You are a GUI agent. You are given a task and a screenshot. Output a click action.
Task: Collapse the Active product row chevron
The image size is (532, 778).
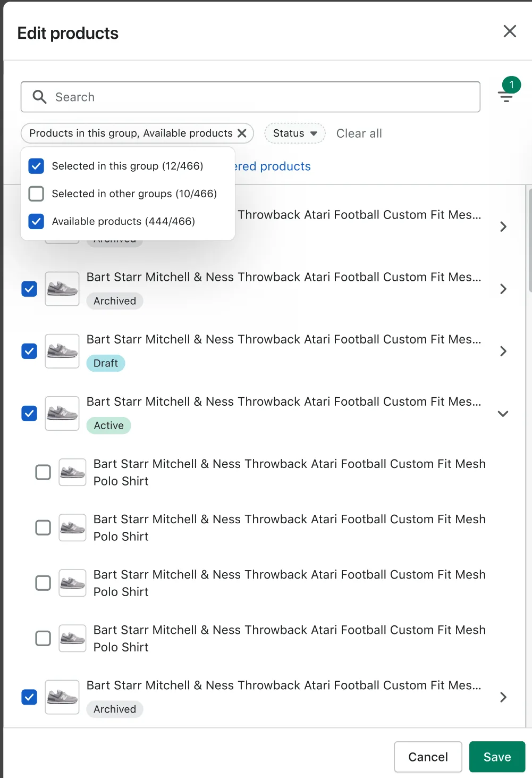[503, 413]
